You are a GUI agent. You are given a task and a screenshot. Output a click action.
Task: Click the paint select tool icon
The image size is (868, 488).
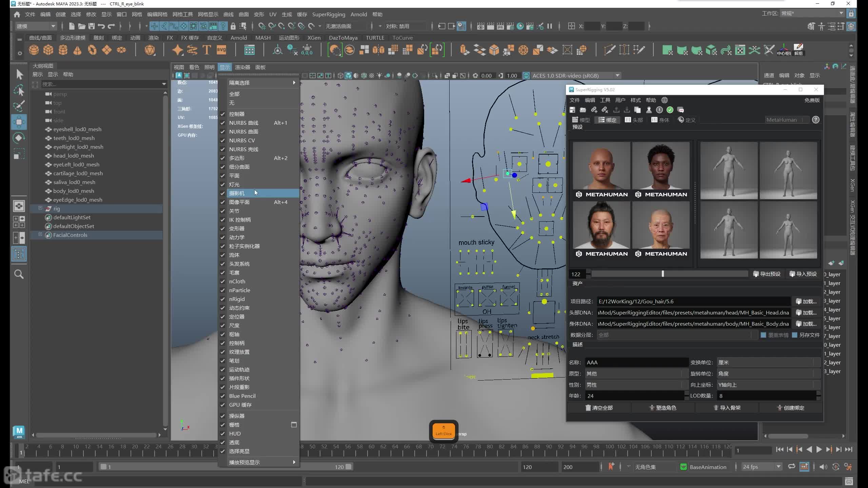point(19,106)
